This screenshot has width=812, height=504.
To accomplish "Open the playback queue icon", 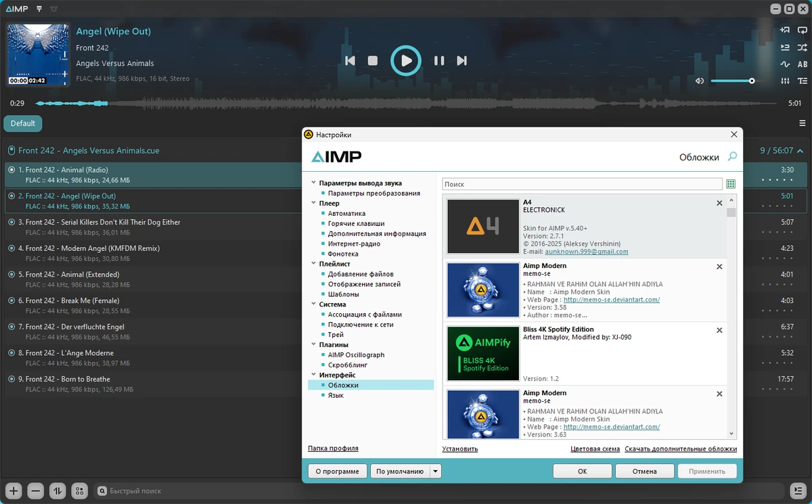I will tap(785, 47).
